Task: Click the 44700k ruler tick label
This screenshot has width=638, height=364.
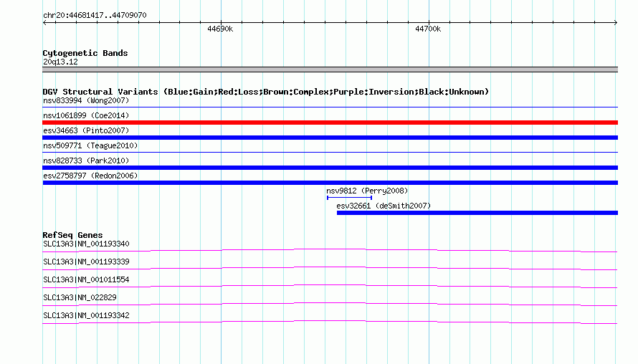Action: point(428,29)
